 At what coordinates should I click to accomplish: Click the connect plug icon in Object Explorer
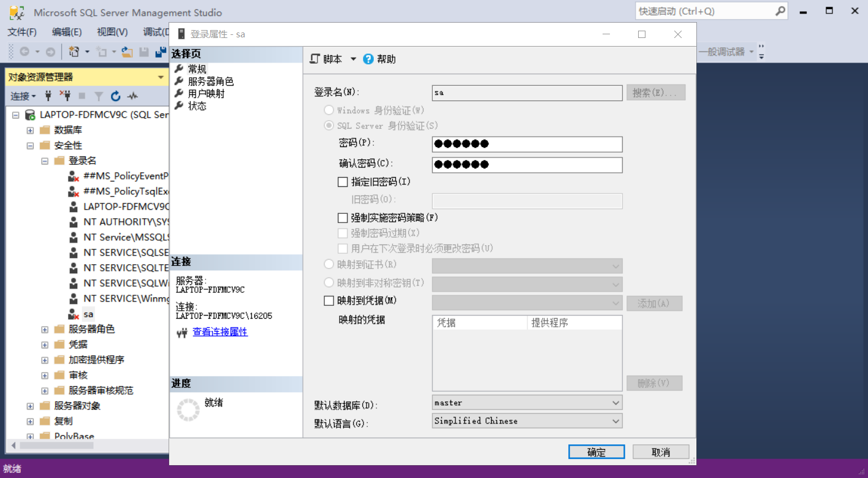pyautogui.click(x=48, y=96)
